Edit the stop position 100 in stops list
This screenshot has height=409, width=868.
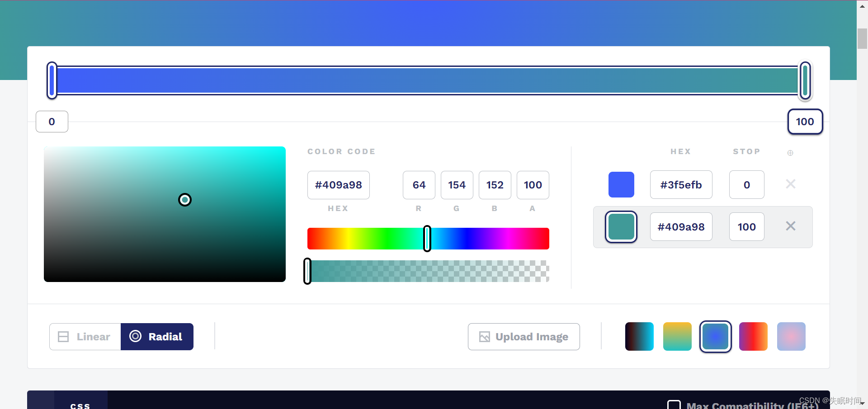pos(747,227)
